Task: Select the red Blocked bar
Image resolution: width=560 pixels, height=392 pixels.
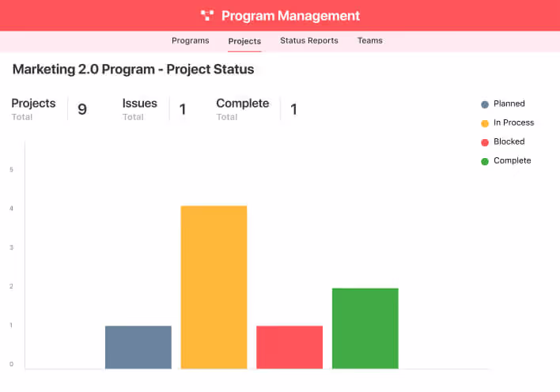Action: point(289,347)
